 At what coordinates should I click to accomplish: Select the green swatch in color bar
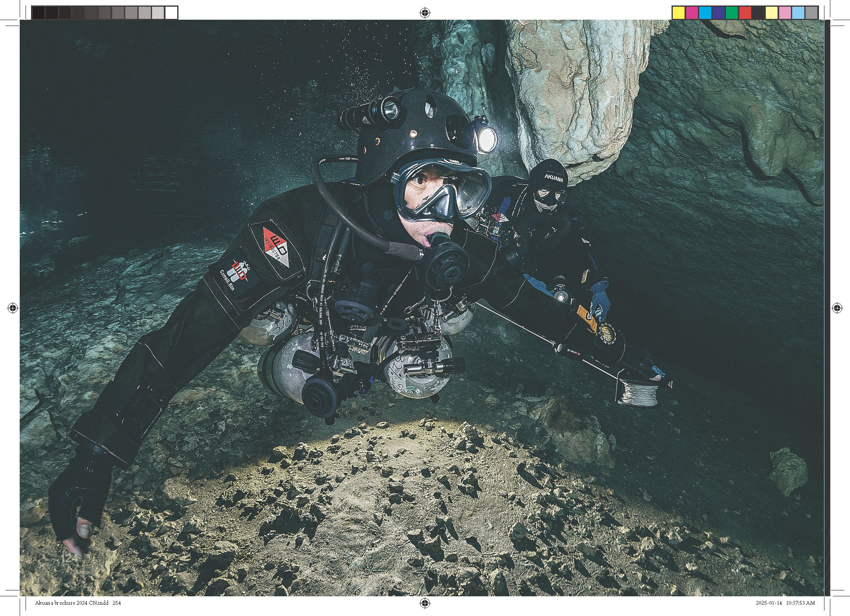pos(731,13)
